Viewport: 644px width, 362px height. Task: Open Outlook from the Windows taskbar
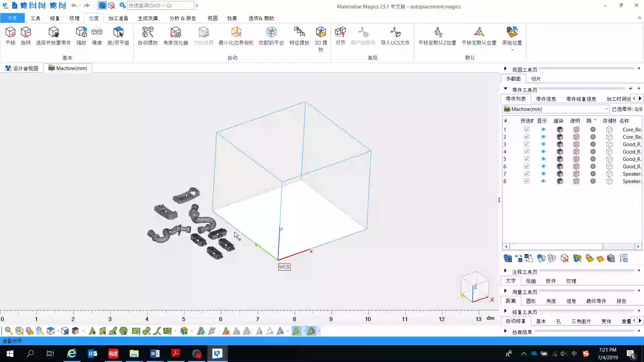(x=92, y=354)
